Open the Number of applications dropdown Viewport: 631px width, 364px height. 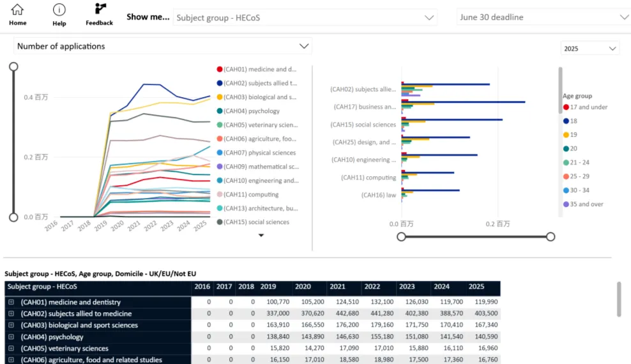163,46
